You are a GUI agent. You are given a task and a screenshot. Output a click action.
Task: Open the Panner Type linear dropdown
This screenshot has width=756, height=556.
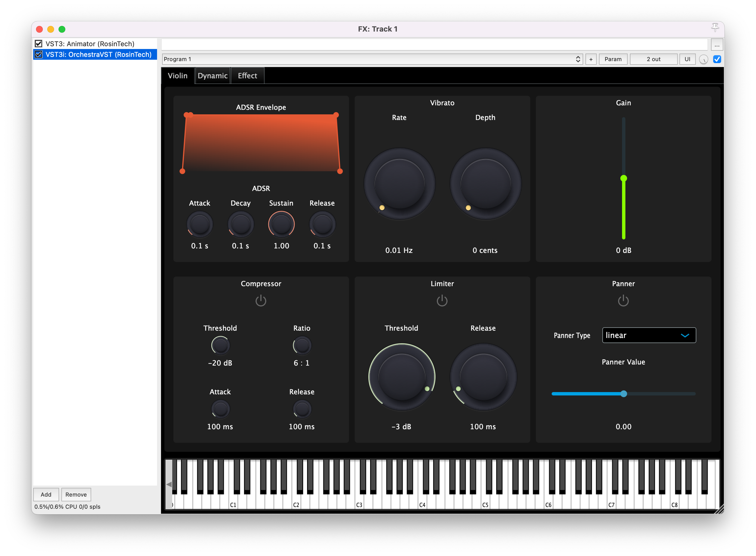coord(649,335)
